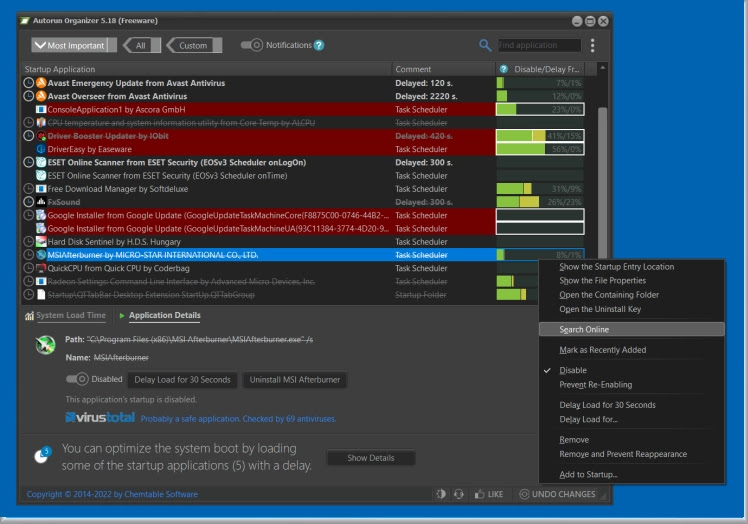The image size is (748, 524).
Task: Click the ConsoleApplication1 row icon
Action: [41, 109]
